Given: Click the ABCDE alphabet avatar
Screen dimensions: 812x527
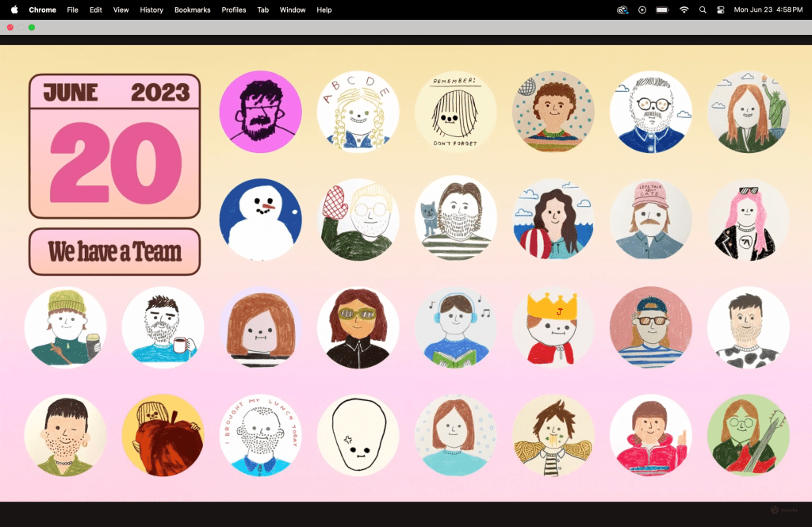Looking at the screenshot, I should tap(358, 112).
